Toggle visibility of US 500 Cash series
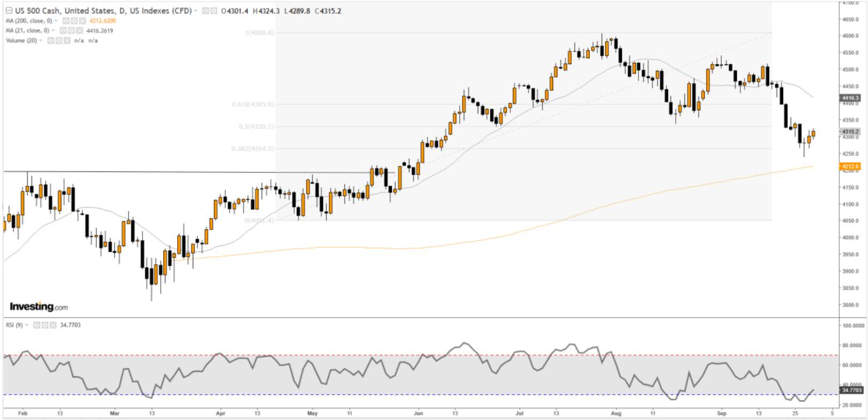 click(206, 11)
